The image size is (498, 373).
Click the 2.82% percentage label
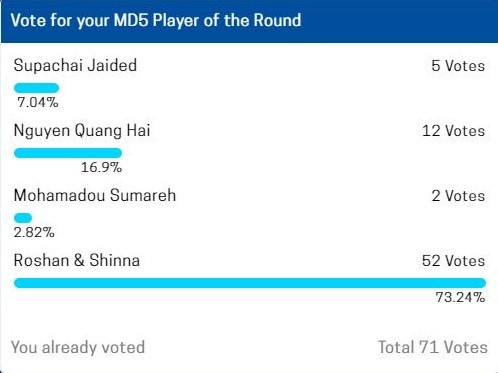coord(34,232)
